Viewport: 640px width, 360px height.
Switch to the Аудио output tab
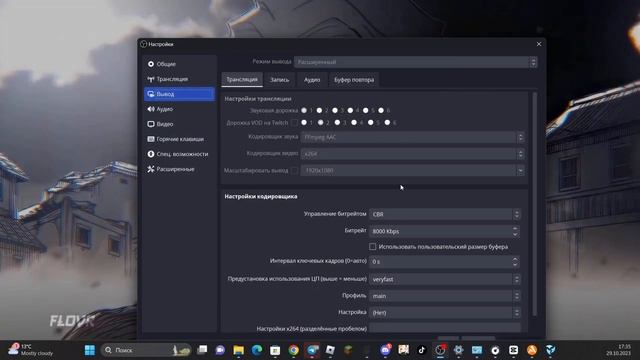(312, 80)
